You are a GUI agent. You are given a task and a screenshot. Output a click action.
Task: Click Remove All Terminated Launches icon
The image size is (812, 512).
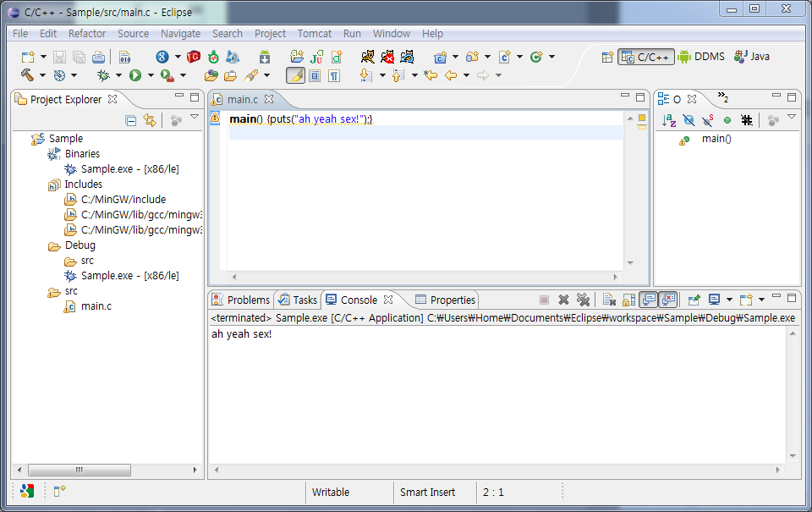click(583, 300)
